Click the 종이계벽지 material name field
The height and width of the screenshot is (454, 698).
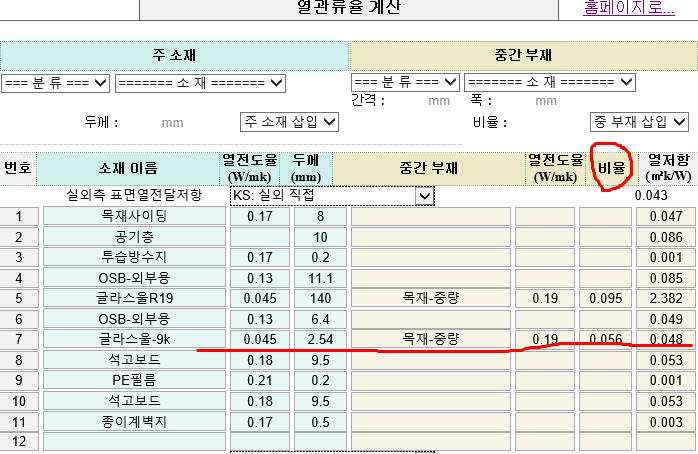click(135, 422)
